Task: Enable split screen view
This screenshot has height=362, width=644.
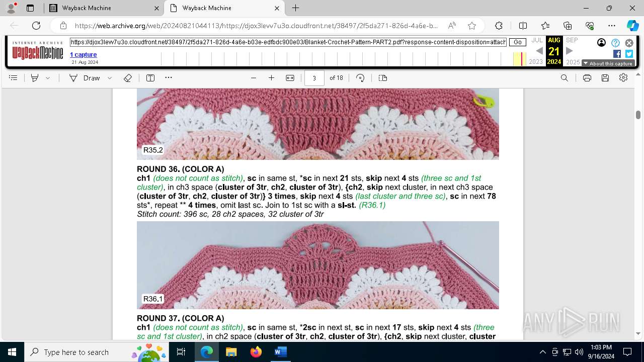Action: pos(523,26)
